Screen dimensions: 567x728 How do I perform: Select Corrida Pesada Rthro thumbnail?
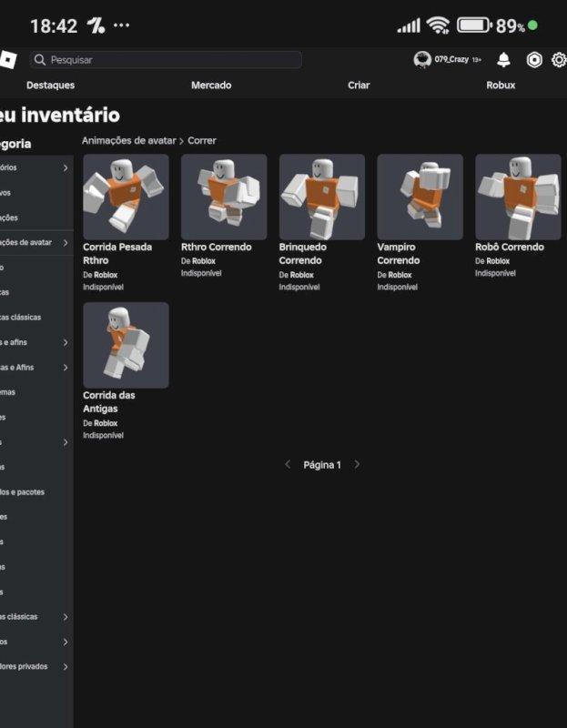[x=126, y=197]
